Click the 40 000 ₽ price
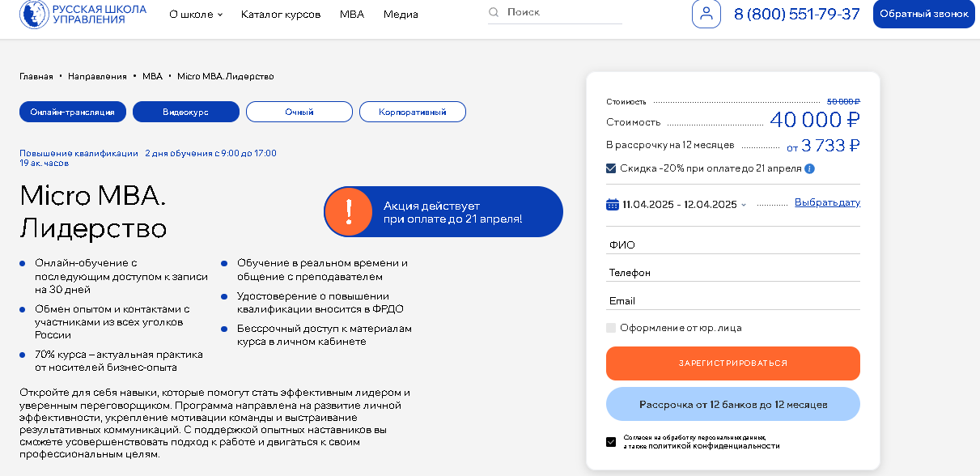Screen dimensions: 980x476 click(814, 120)
